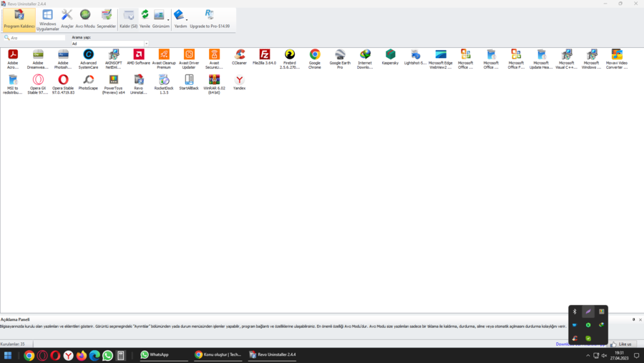Select Advanced SystemCare icon

pos(88,59)
